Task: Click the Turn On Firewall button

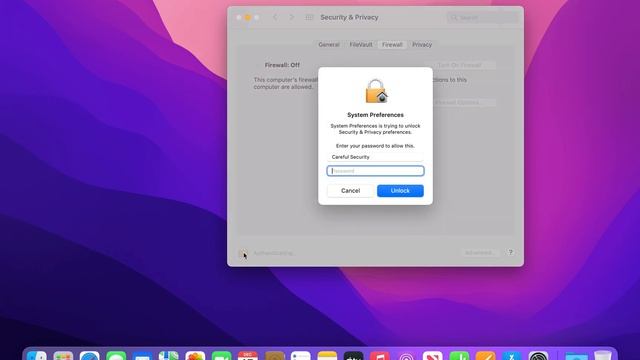Action: coord(459,65)
